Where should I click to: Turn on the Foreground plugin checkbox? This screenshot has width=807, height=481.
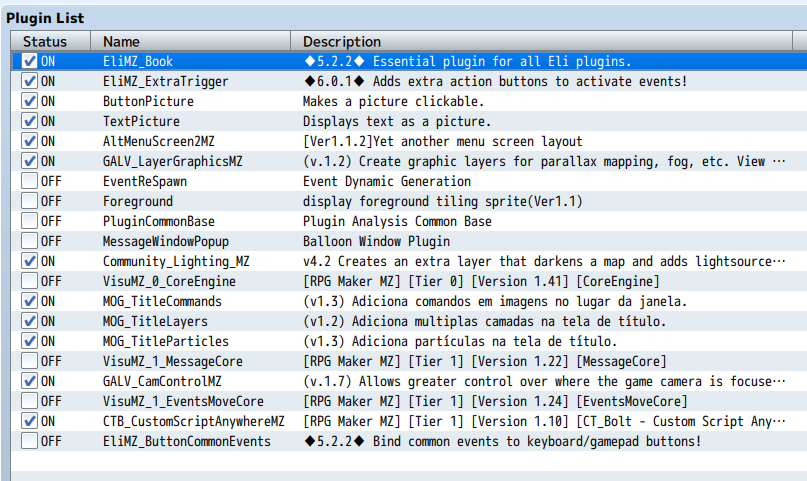click(x=29, y=202)
